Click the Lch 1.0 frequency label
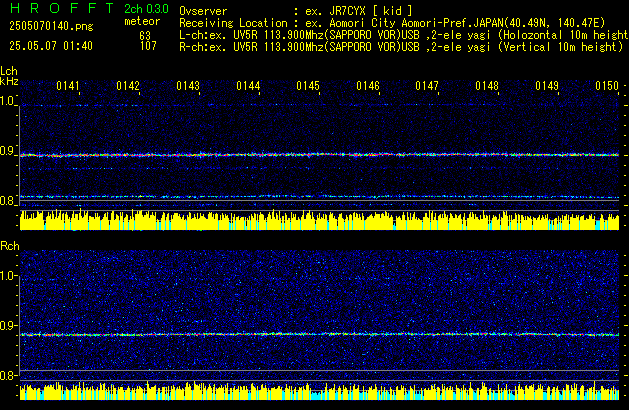The image size is (629, 410). pos(7,101)
